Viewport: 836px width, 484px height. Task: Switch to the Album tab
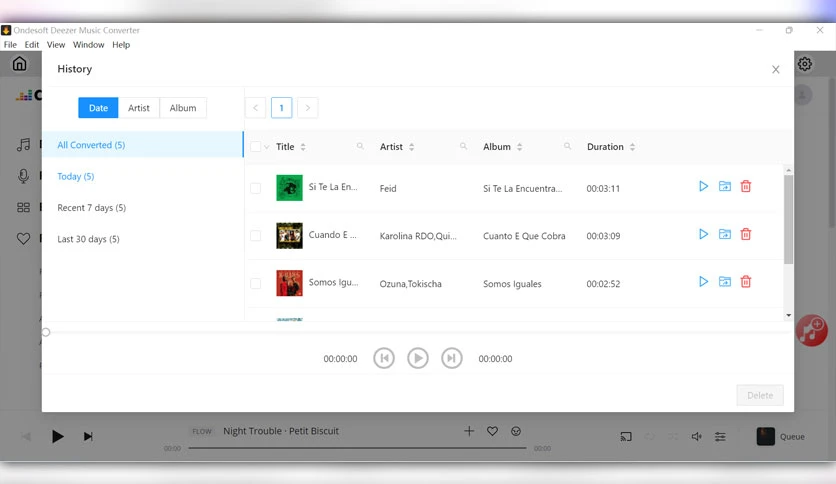(x=183, y=108)
